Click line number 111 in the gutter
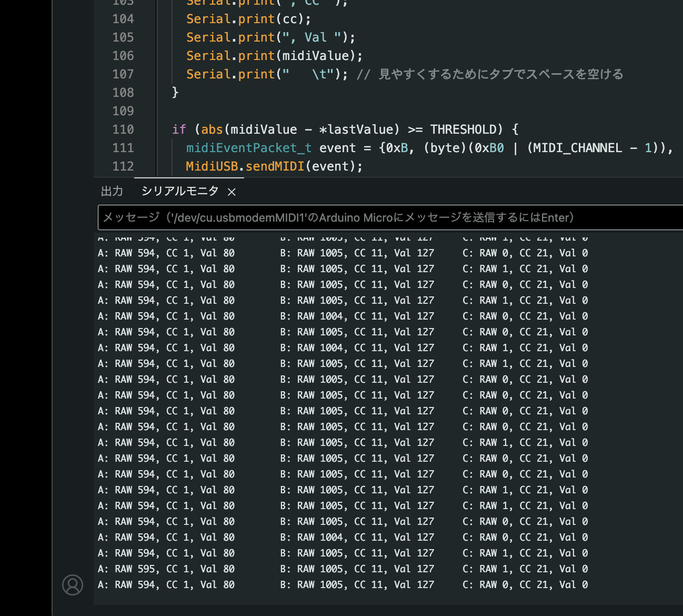 click(123, 148)
